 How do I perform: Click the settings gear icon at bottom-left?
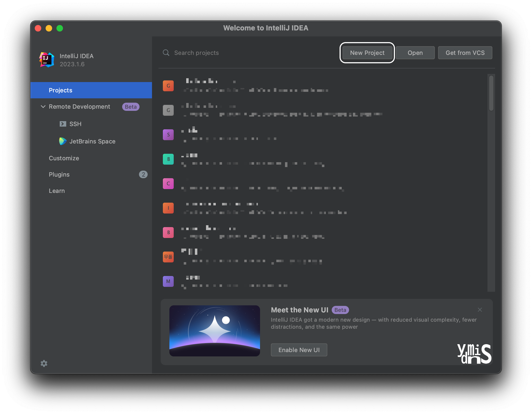coord(44,363)
